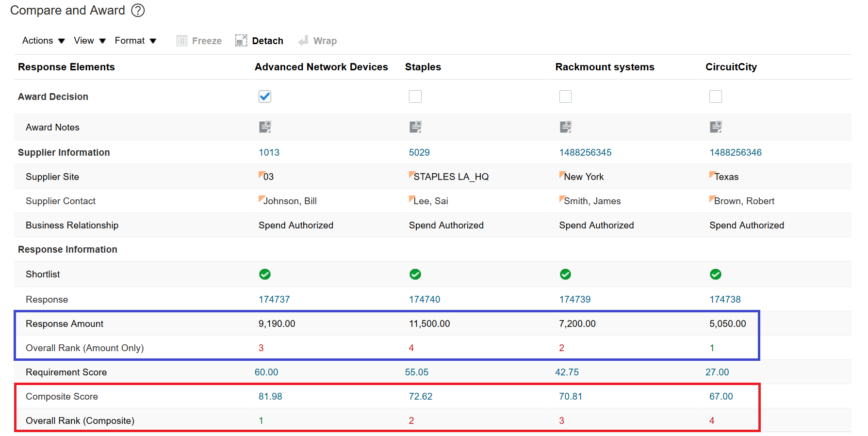Click Spend Authorized for CircuitCity
868x436 pixels.
coord(747,225)
